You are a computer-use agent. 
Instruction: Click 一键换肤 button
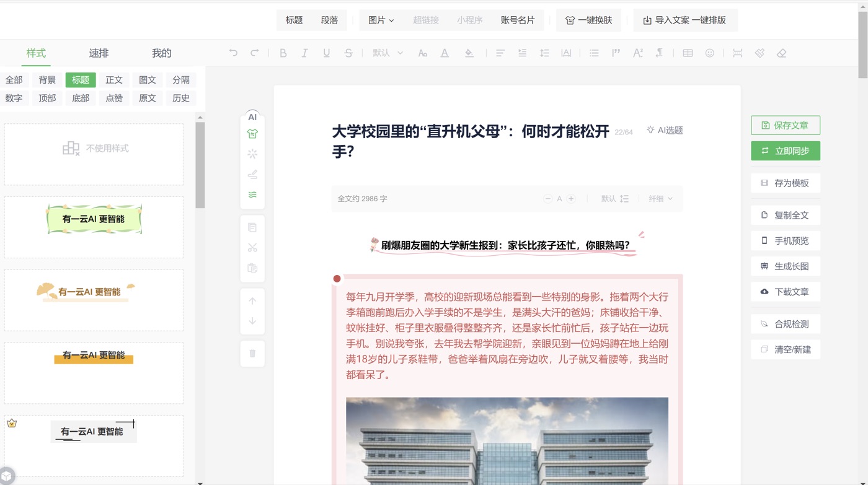(x=588, y=20)
